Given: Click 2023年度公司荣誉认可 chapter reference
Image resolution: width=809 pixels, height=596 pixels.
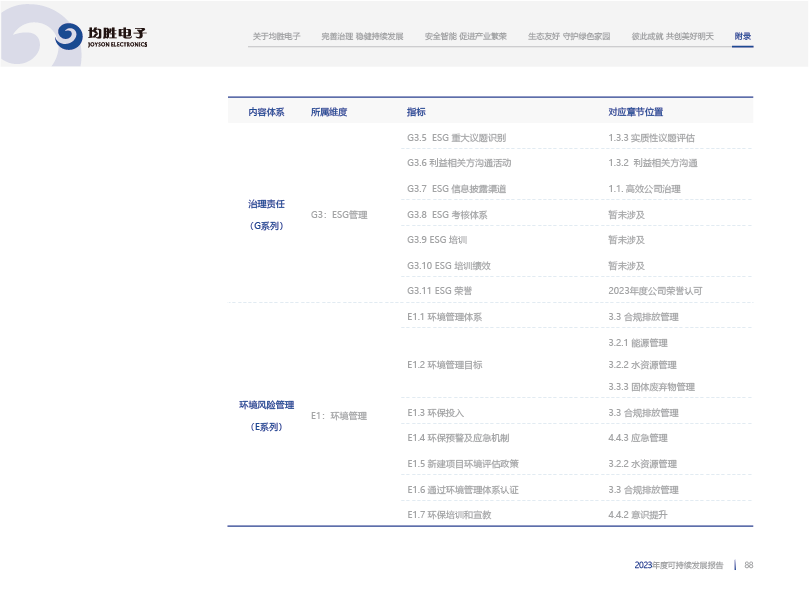Looking at the screenshot, I should 655,291.
